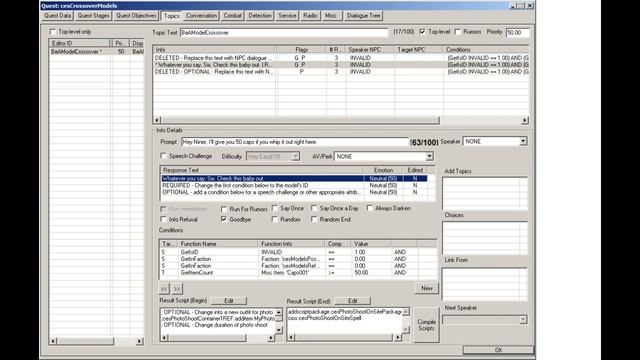Image resolution: width=640 pixels, height=360 pixels.
Task: Check Say Once a Day
Action: click(x=314, y=208)
